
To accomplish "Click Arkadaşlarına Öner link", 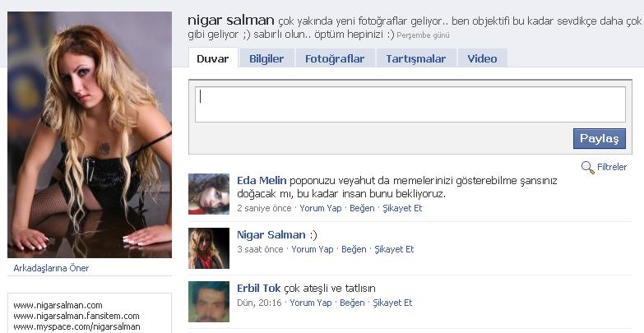I will [x=51, y=268].
